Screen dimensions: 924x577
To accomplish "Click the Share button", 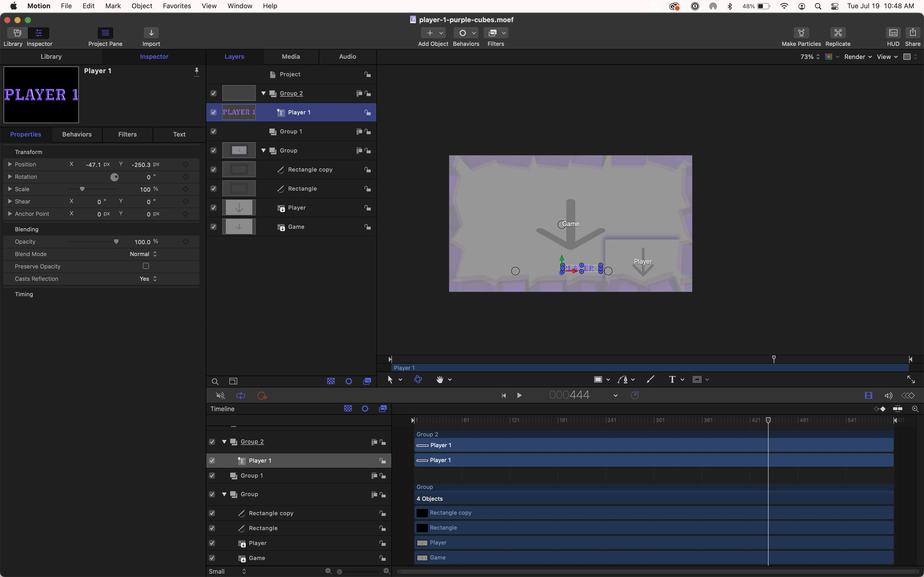I will point(913,33).
